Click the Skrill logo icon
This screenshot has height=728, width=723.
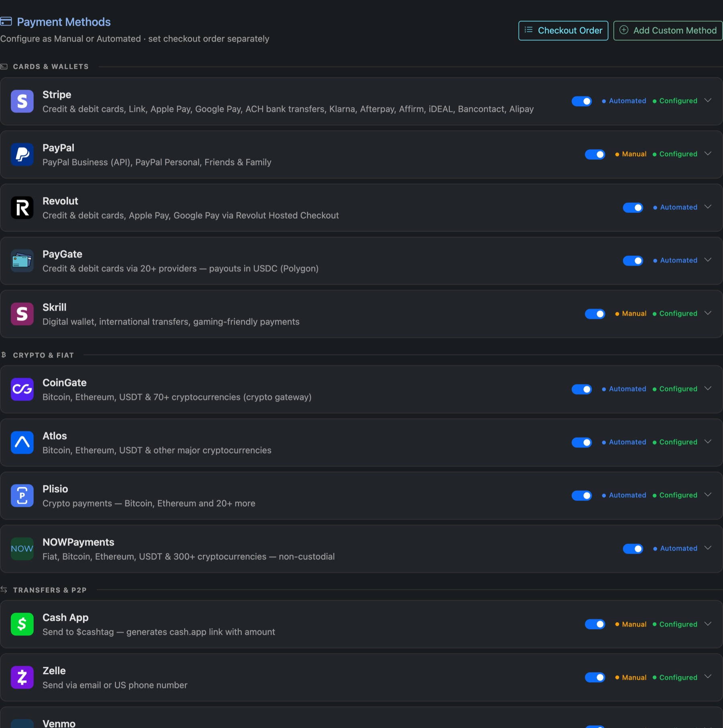coord(22,314)
